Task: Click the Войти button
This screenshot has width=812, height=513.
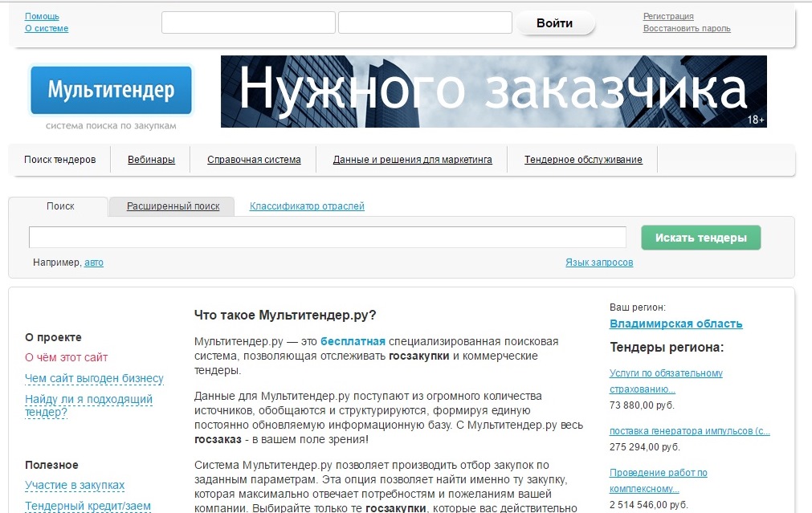Action: [x=555, y=23]
